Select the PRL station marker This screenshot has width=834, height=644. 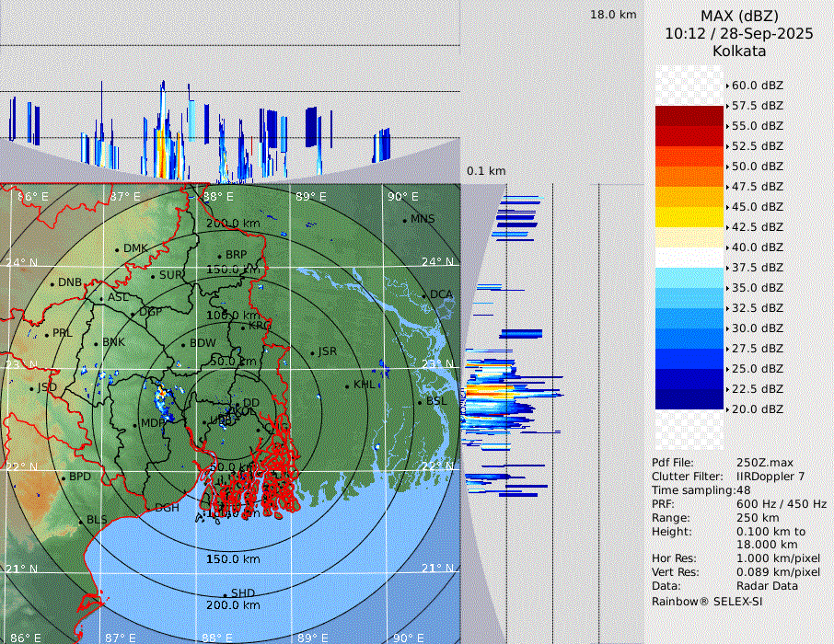(46, 334)
